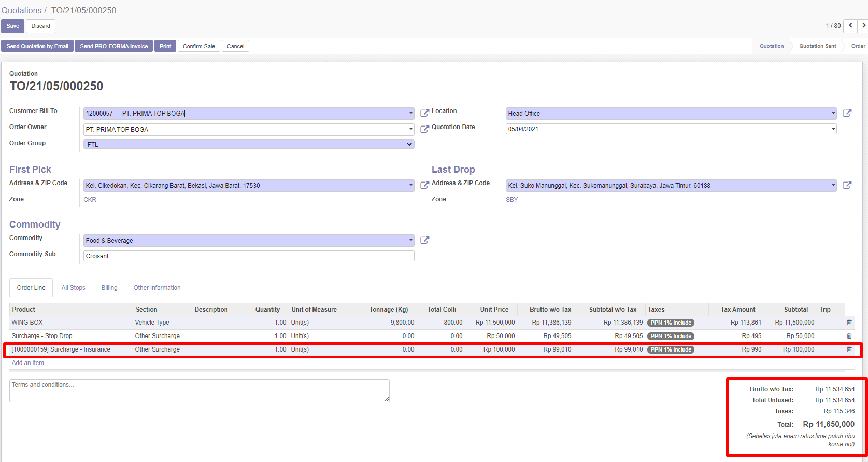Screen dimensions: 868x462
Task: Open the Billing tab
Action: tap(109, 288)
